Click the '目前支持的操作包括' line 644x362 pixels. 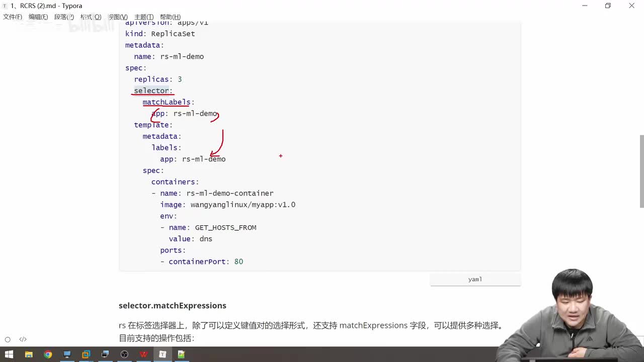pyautogui.click(x=156, y=338)
